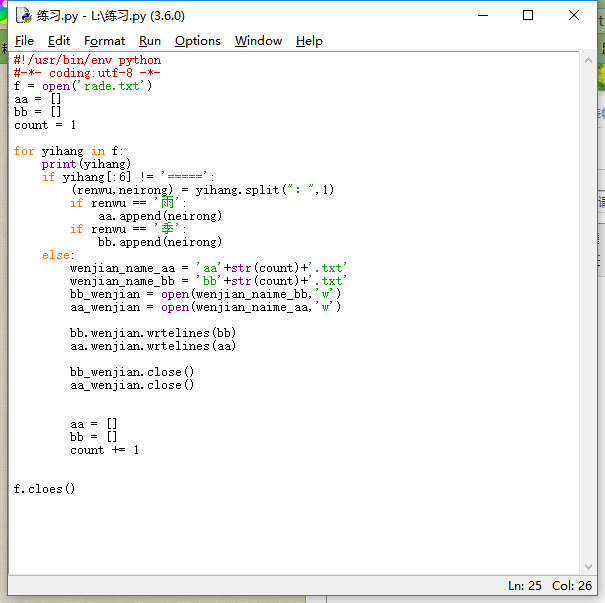605x603 pixels.
Task: Open the Edit menu
Action: [59, 41]
